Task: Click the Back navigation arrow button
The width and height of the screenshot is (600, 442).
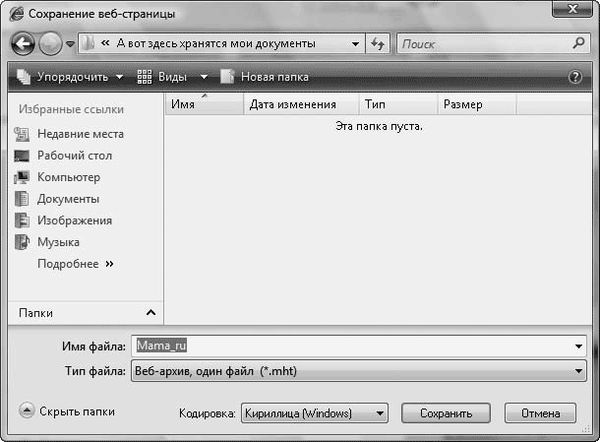Action: [24, 44]
